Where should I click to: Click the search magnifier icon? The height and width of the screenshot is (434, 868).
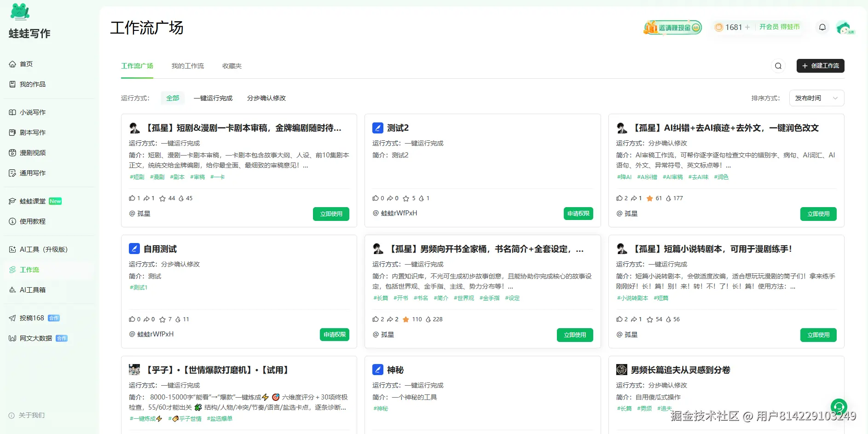point(778,66)
